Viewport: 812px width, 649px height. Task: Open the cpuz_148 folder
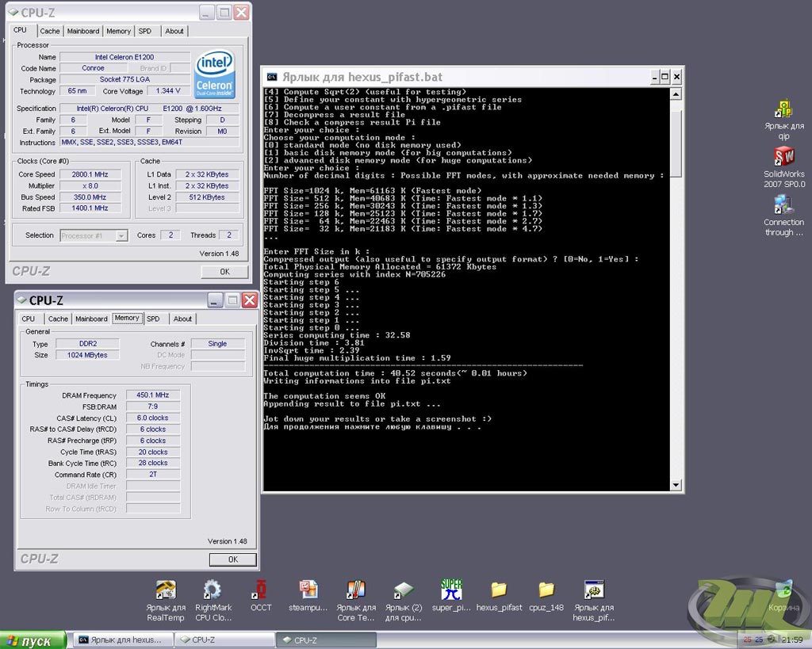click(x=546, y=590)
